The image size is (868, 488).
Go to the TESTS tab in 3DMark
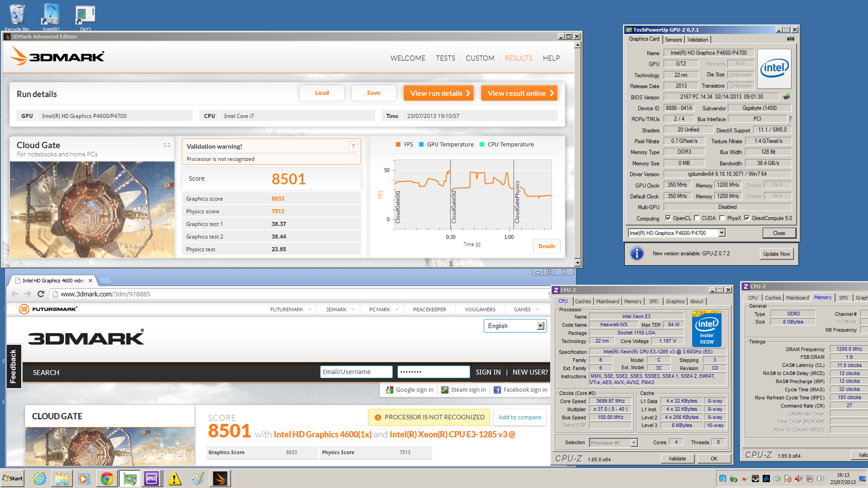click(x=445, y=58)
